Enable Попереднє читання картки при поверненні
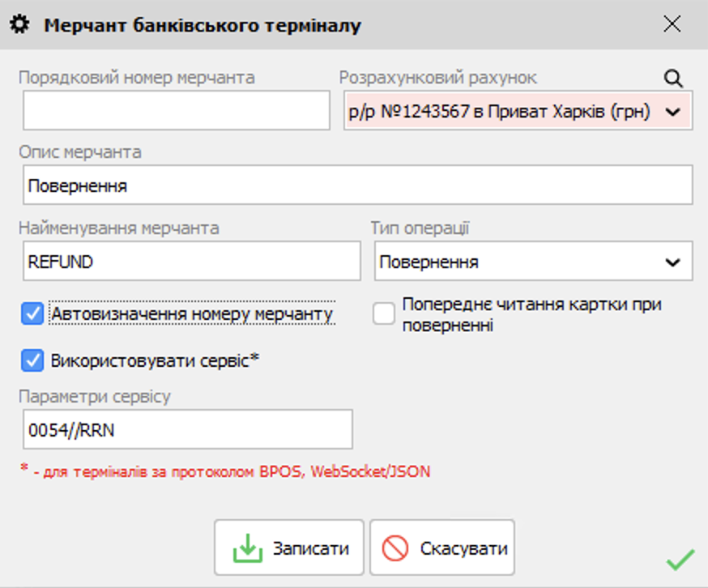This screenshot has height=588, width=708. click(x=382, y=312)
